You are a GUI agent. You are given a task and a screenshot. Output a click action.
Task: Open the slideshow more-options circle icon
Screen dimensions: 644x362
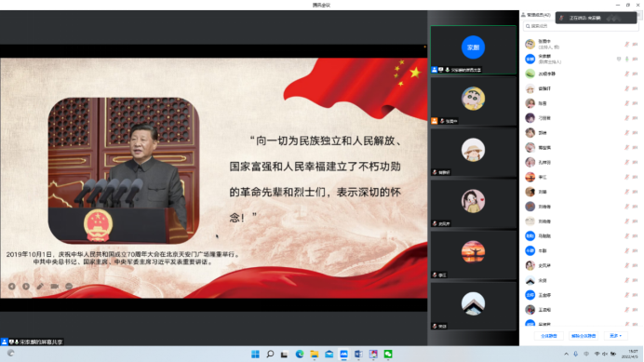[x=69, y=287]
